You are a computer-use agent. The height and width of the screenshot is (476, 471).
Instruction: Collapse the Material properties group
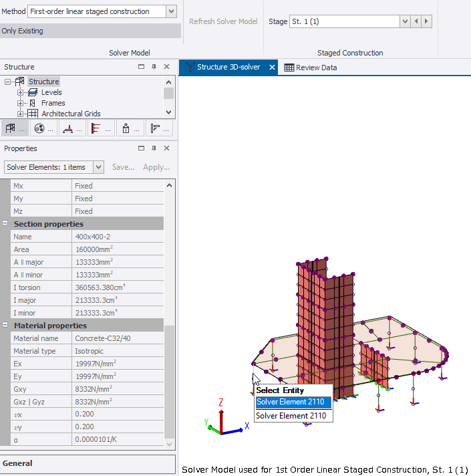click(5, 326)
